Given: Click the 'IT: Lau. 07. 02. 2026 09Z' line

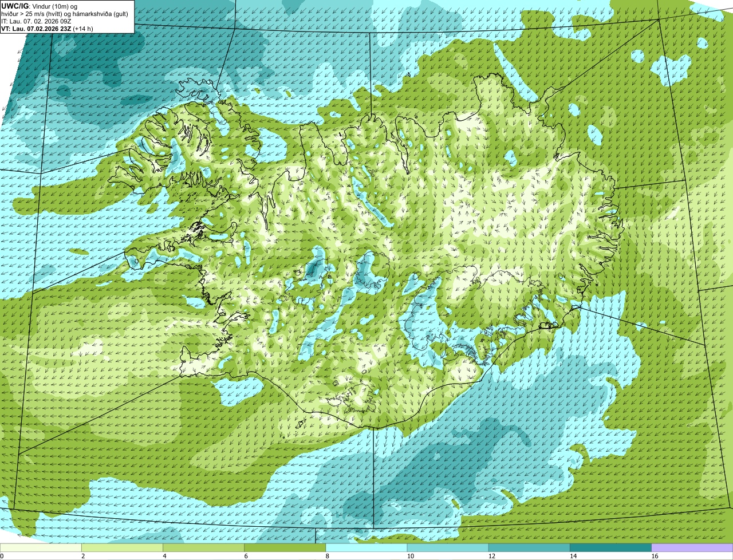Looking at the screenshot, I should 36,21.
